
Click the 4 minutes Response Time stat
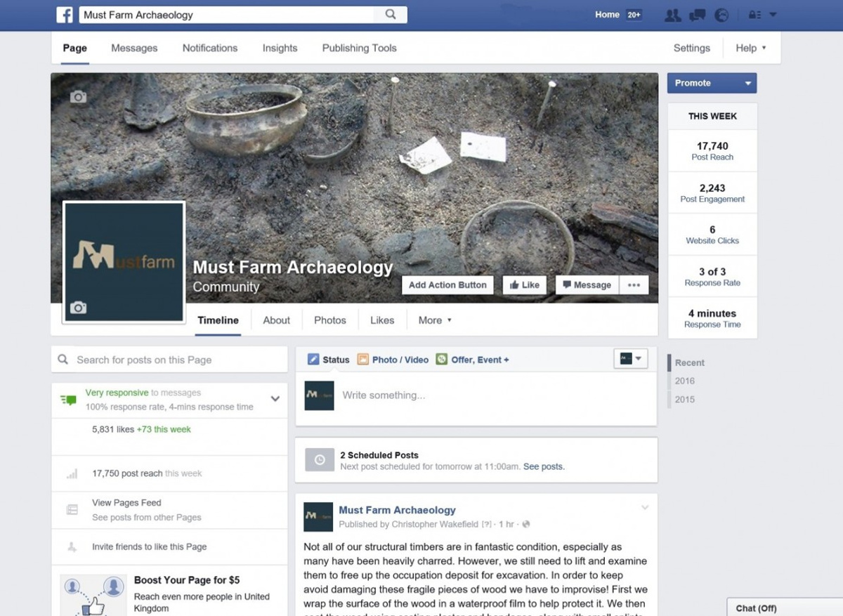(x=712, y=318)
